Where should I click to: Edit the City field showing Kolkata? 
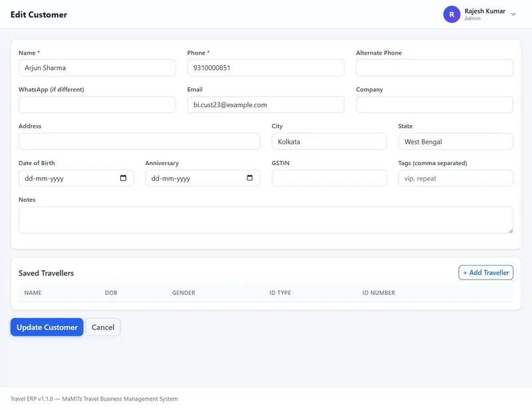click(329, 141)
